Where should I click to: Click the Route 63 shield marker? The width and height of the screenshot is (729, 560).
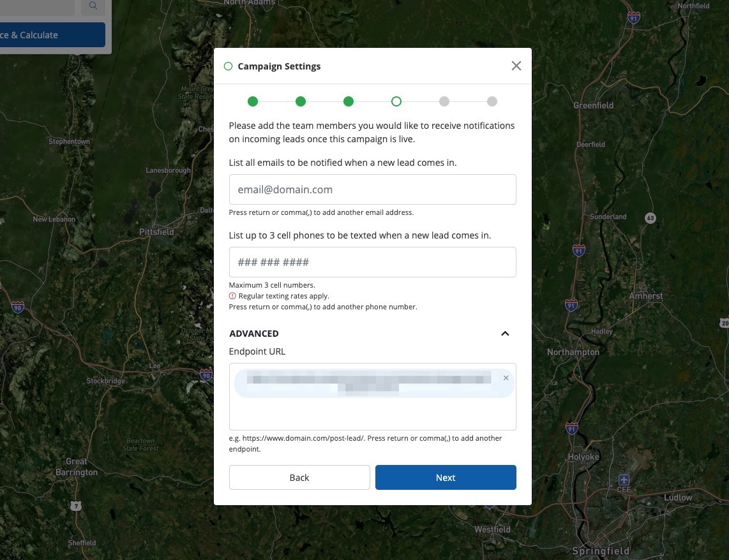(x=650, y=218)
